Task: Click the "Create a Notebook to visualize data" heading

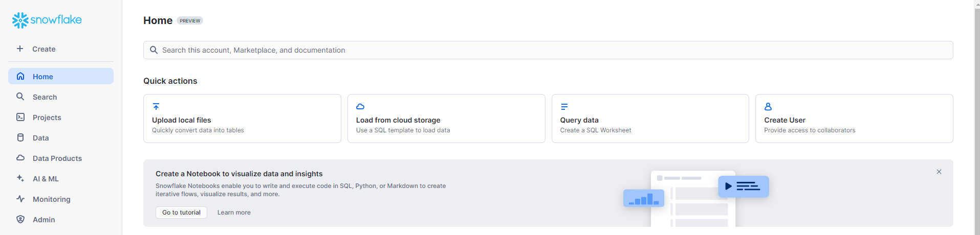Action: click(239, 174)
